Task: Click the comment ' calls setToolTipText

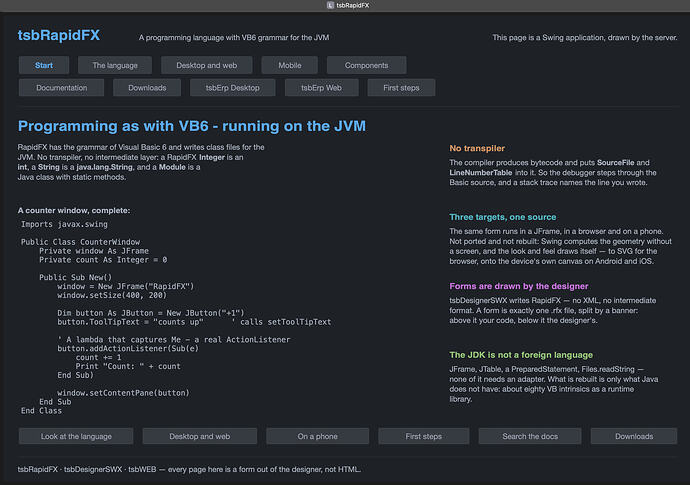Action: pos(281,322)
